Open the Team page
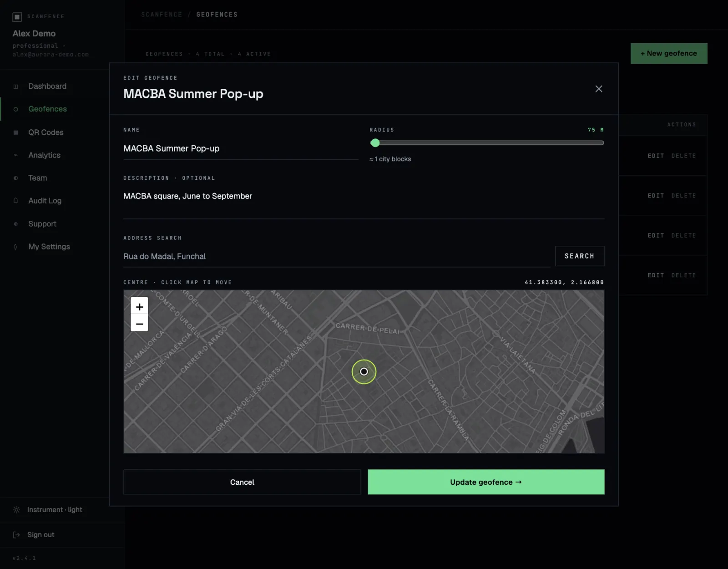The image size is (728, 569). click(x=38, y=178)
